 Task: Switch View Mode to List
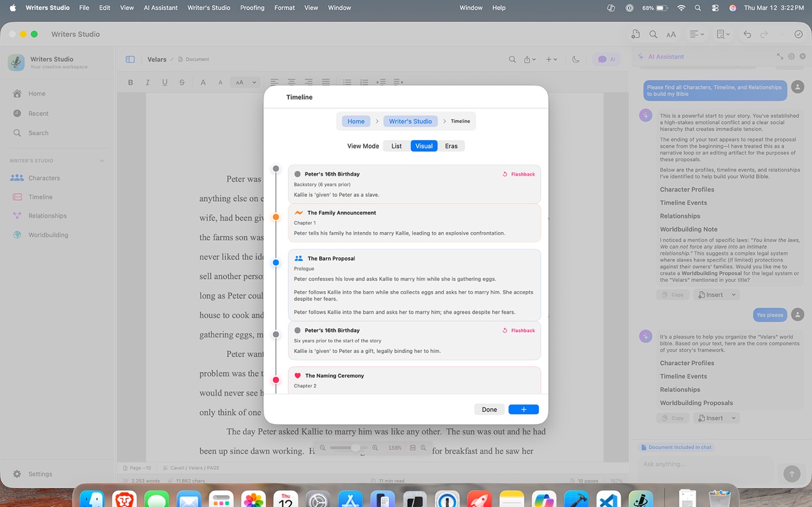(397, 146)
